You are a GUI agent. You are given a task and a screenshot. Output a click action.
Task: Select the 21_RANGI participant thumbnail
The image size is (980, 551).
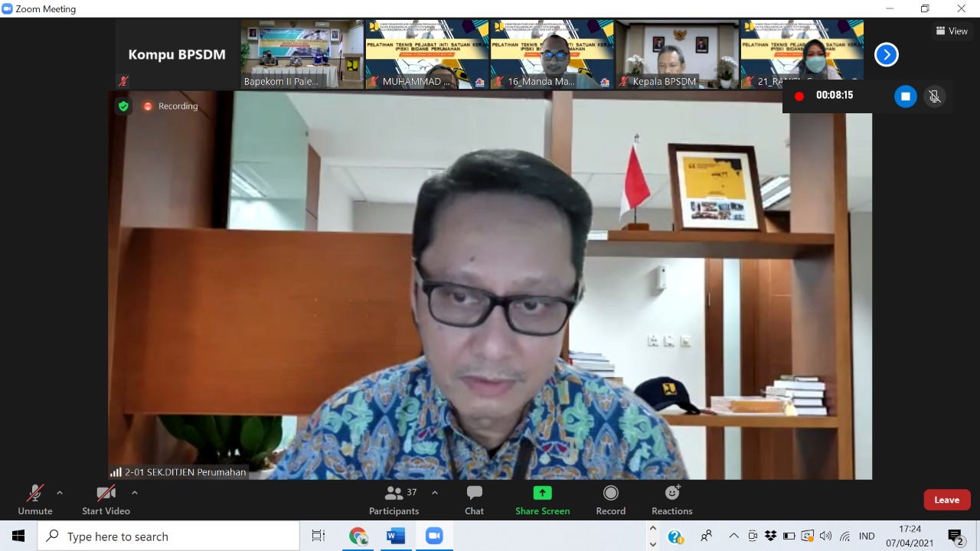click(x=802, y=54)
